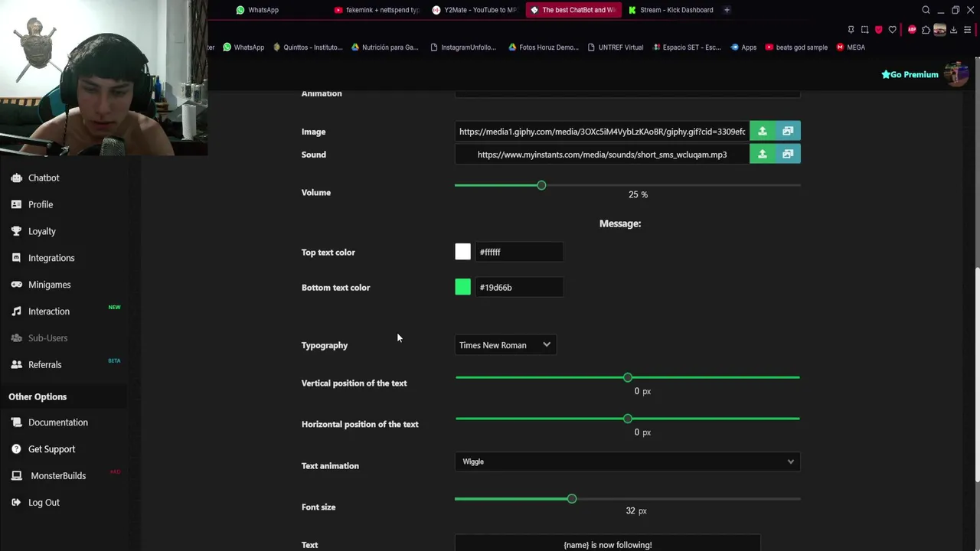The image size is (980, 551).
Task: Click the Horizontal position of the text slider handle
Action: (x=628, y=419)
